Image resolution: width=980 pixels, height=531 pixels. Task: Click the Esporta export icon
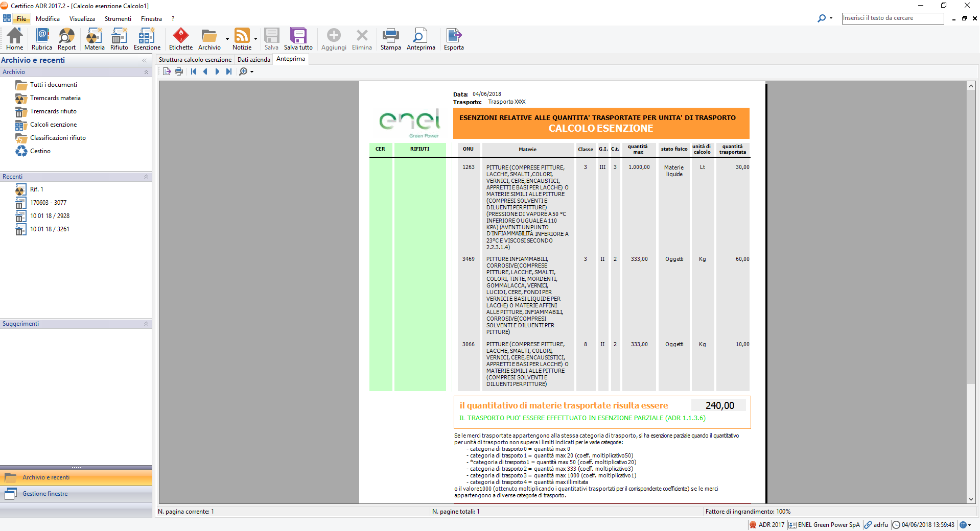[454, 39]
